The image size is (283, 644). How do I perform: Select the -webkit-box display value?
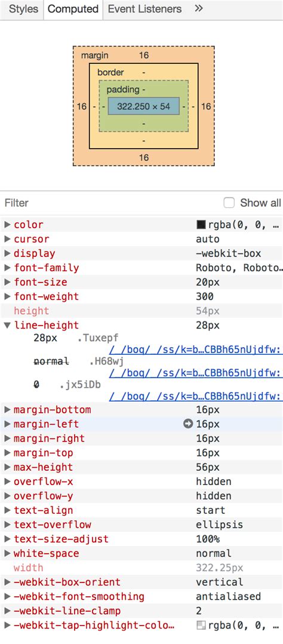(229, 253)
